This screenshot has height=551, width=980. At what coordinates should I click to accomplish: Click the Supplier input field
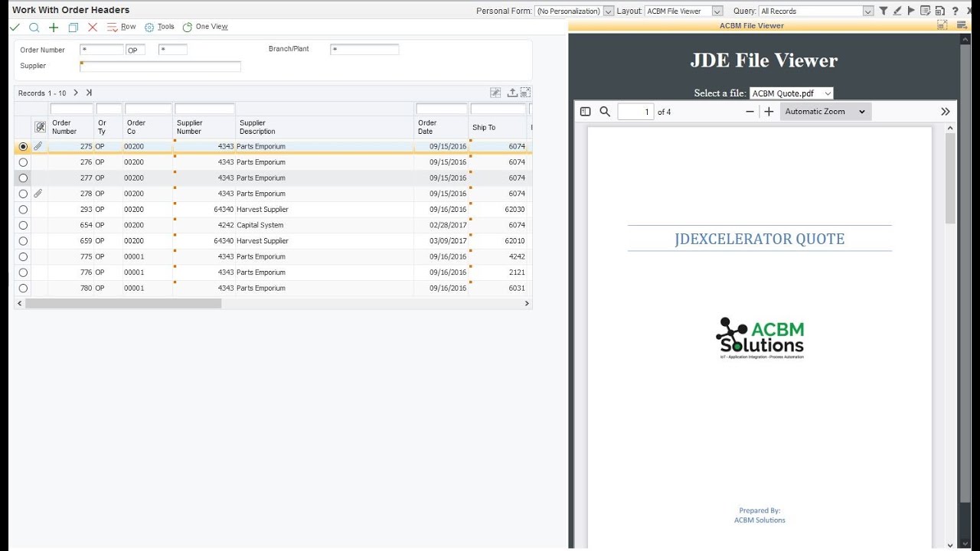(161, 67)
